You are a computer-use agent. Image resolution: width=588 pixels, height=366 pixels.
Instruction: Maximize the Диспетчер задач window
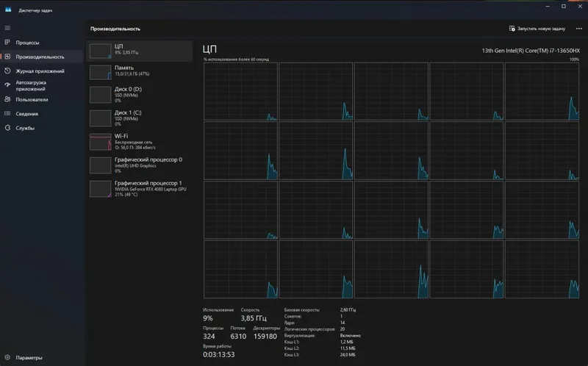pos(564,7)
